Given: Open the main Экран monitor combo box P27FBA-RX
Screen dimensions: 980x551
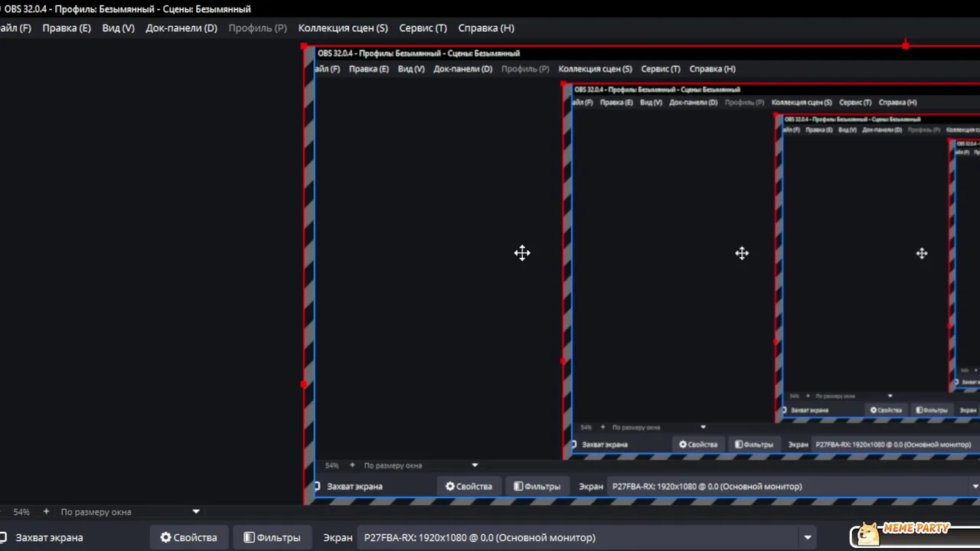Looking at the screenshot, I should 586,537.
